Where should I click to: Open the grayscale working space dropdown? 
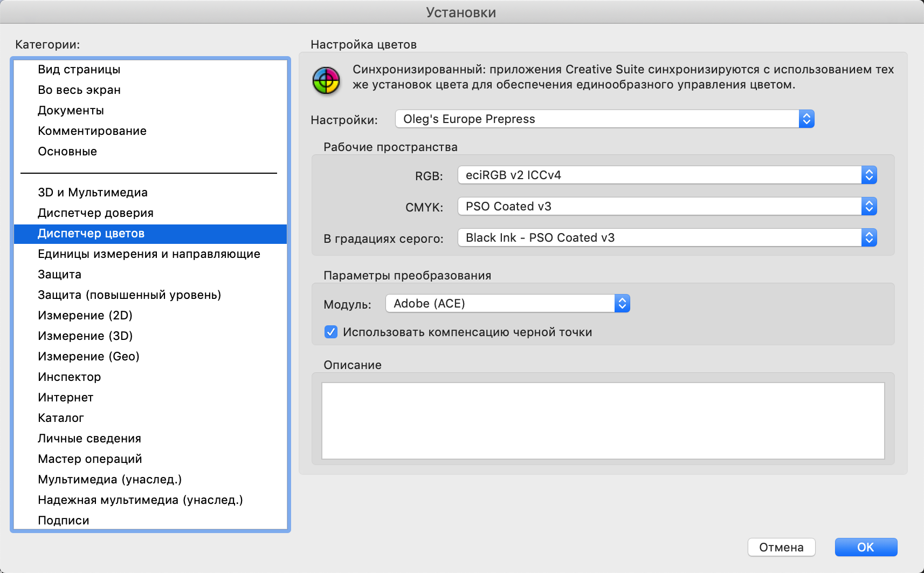(x=667, y=237)
